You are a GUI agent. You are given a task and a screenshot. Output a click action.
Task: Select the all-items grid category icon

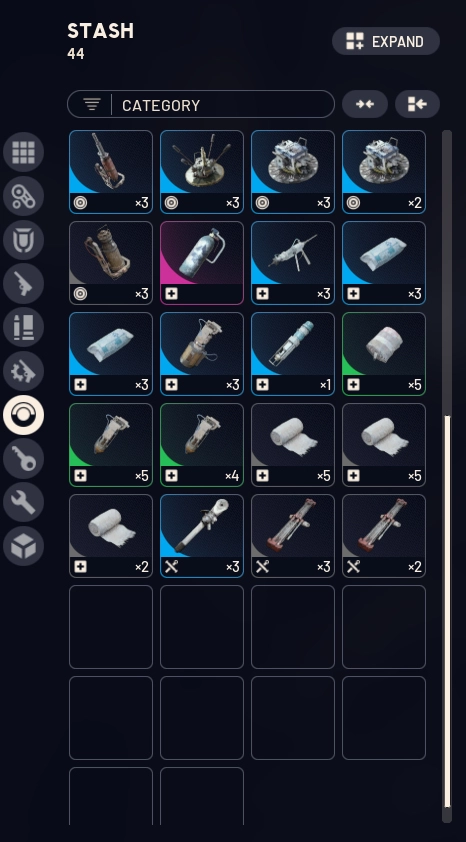click(x=23, y=152)
